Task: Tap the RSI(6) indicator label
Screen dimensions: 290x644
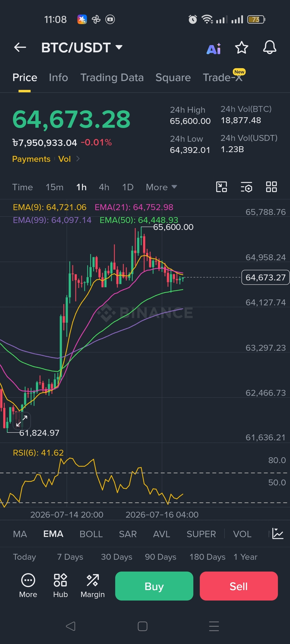Action: [x=38, y=453]
